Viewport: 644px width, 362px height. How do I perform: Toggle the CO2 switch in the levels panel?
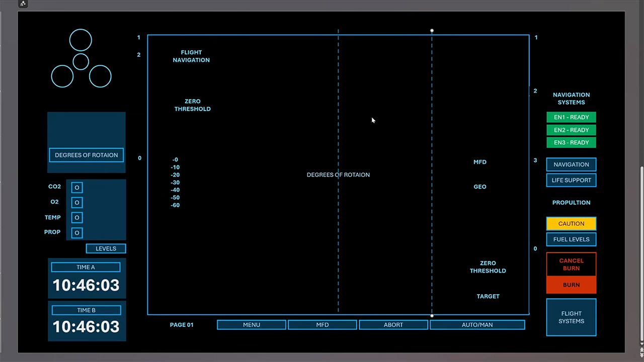click(76, 187)
